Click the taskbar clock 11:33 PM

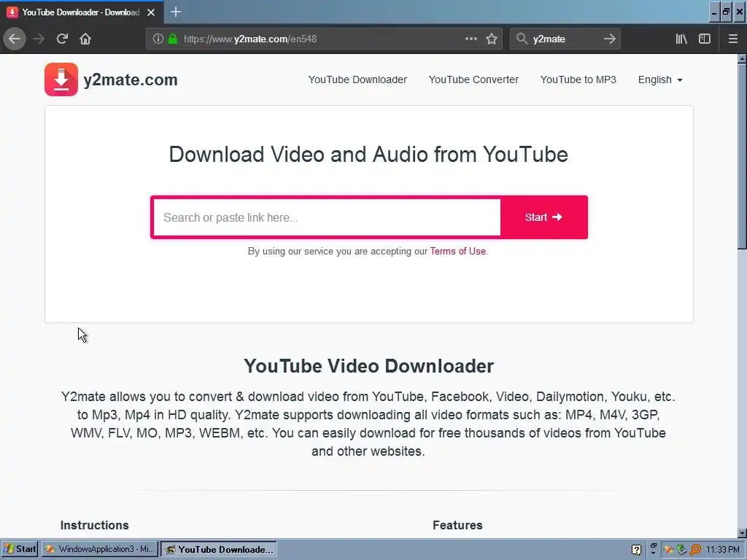tap(723, 550)
